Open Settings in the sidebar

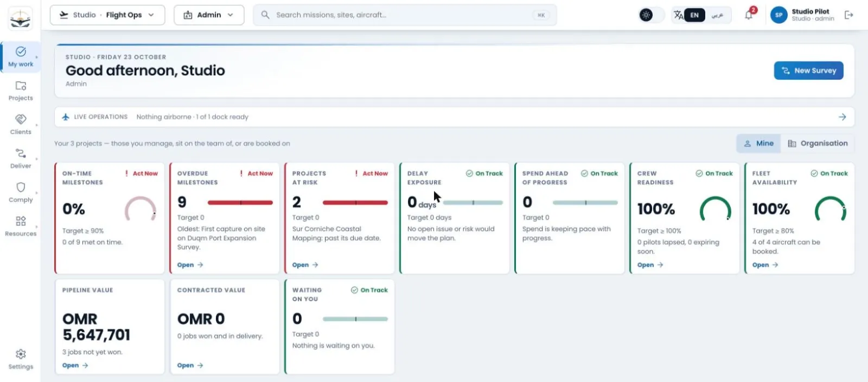[x=21, y=360]
